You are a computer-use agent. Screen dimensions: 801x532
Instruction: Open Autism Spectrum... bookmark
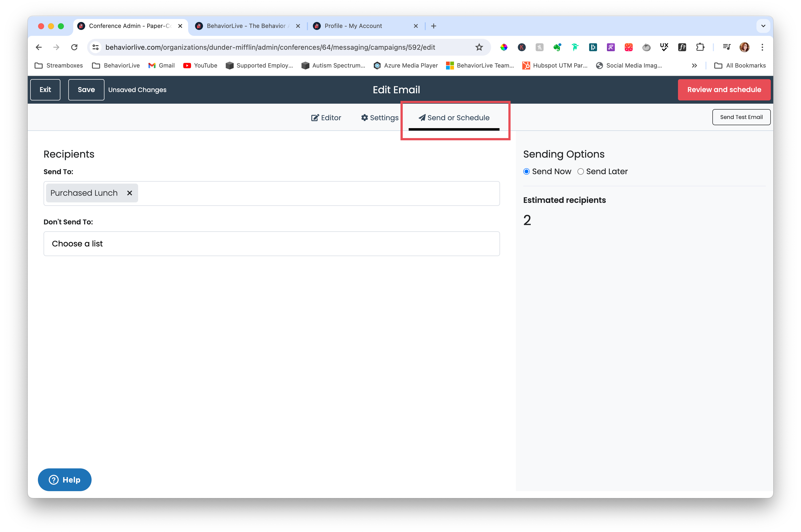(x=333, y=66)
